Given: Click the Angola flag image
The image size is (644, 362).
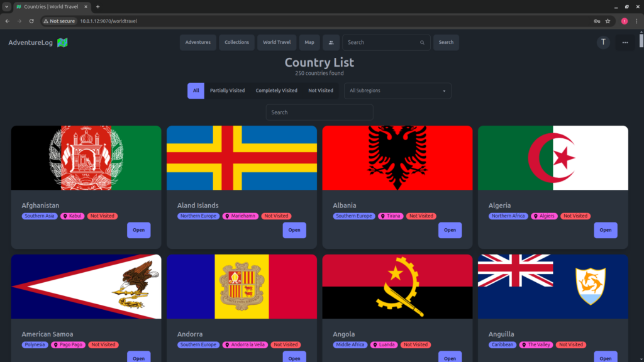Looking at the screenshot, I should tap(397, 287).
